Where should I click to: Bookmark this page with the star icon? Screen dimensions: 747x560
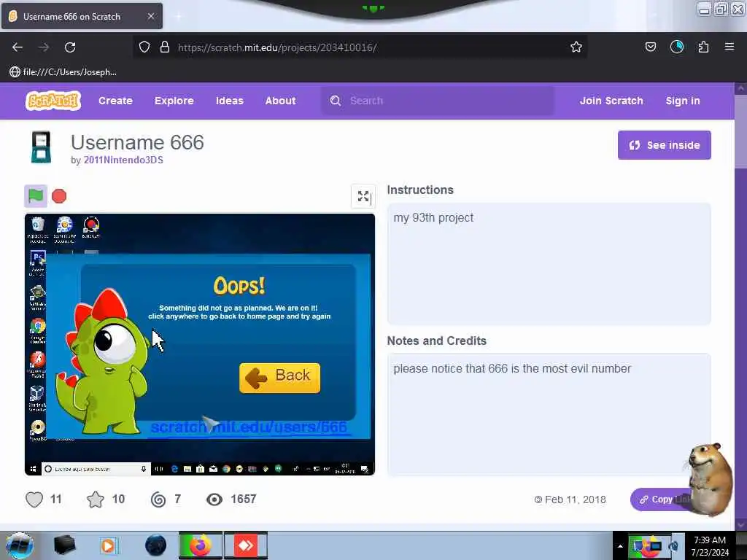576,47
